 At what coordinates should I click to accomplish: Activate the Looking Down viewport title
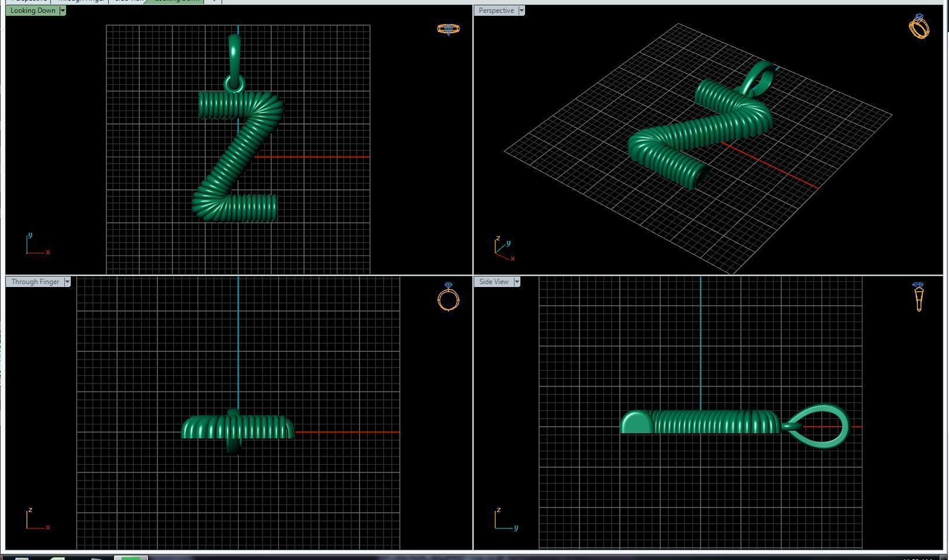(33, 11)
